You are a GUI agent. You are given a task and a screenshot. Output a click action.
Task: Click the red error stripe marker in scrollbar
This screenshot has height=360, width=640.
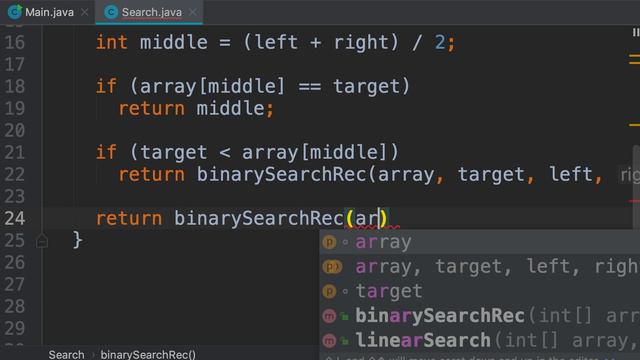634,201
